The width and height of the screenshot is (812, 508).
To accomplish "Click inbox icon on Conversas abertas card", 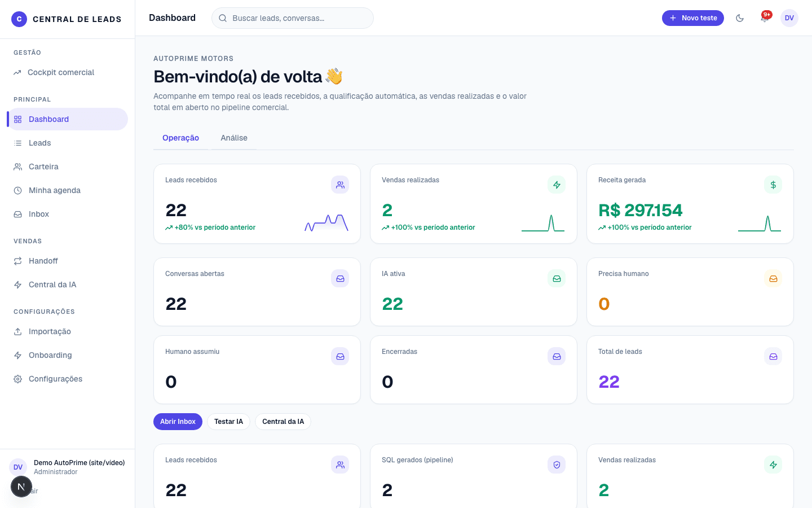I will 340,278.
